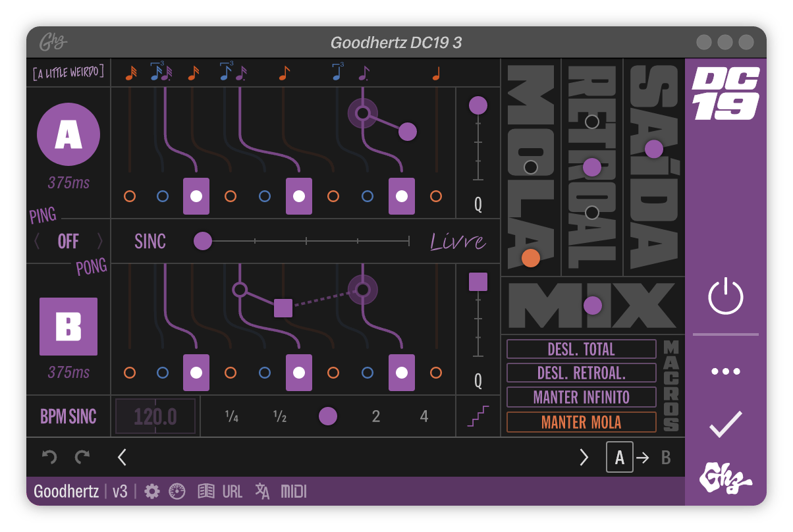
Task: Click the MIX slider knob
Action: tap(593, 306)
